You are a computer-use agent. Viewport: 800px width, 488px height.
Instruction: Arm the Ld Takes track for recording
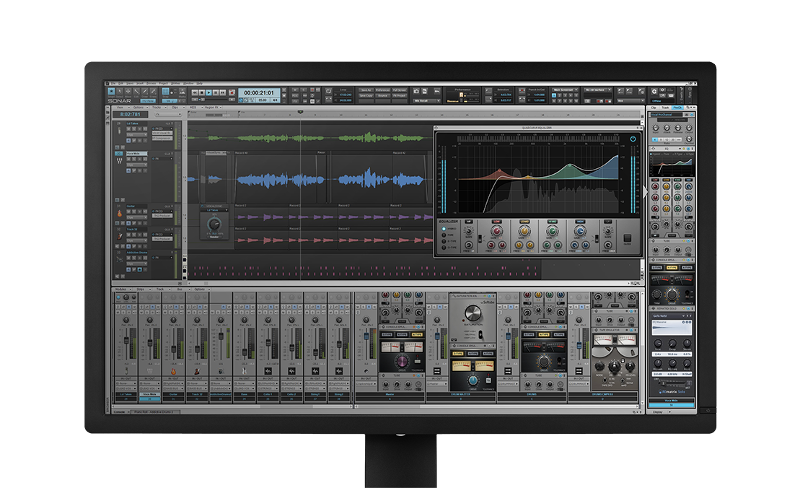point(139,129)
